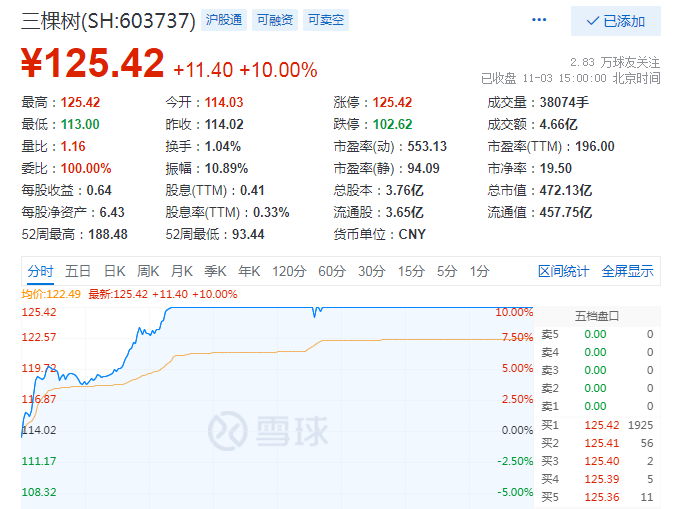Select the 分时 chart tab

coord(40,271)
